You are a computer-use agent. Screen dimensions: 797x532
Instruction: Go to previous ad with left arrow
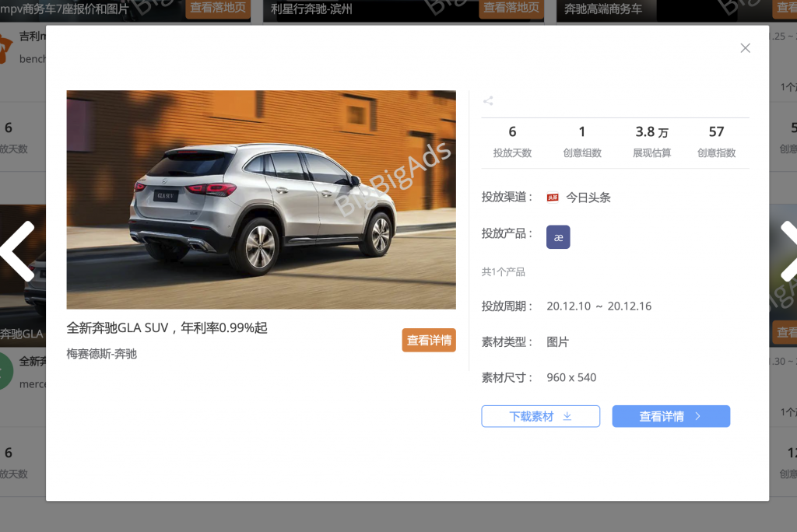[18, 251]
